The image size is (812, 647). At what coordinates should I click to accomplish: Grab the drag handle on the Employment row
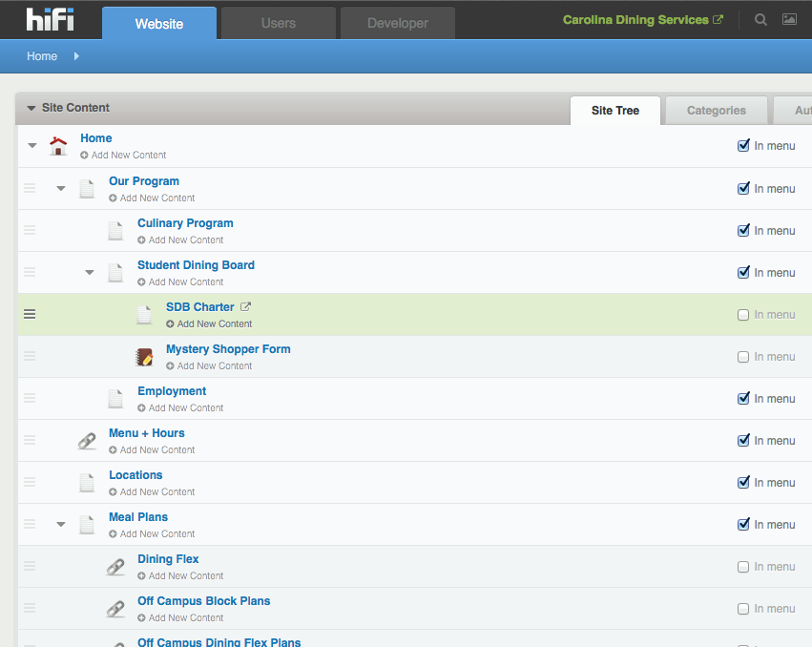point(30,398)
